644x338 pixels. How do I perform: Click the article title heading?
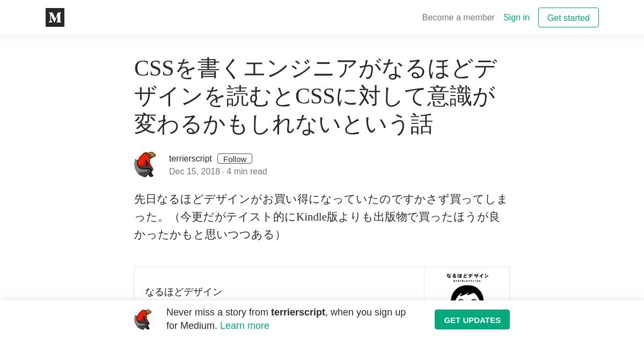click(316, 97)
